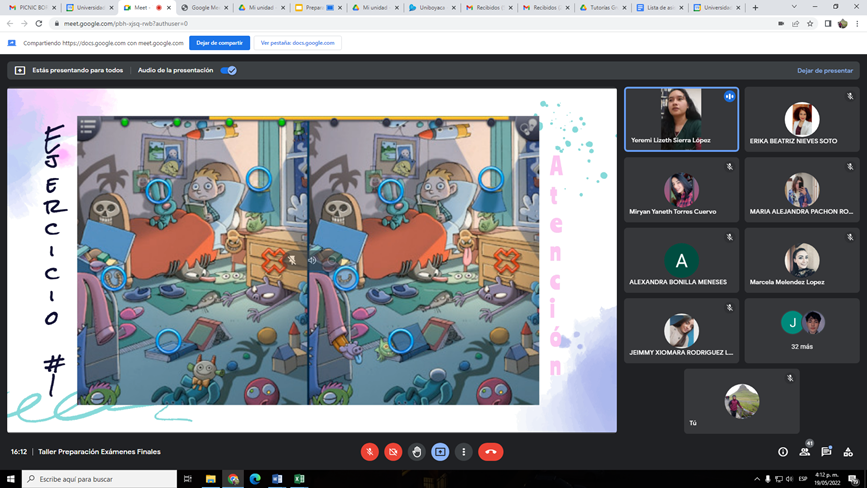Close the active Meet tab
Viewport: 867px width, 488px height.
[x=169, y=8]
